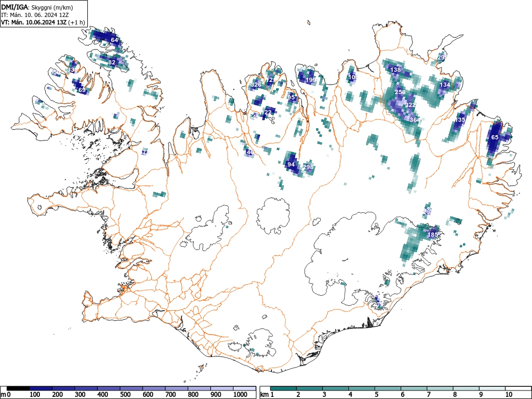Click the '200' label in the metre legend
The height and width of the screenshot is (399, 532).
57,395
